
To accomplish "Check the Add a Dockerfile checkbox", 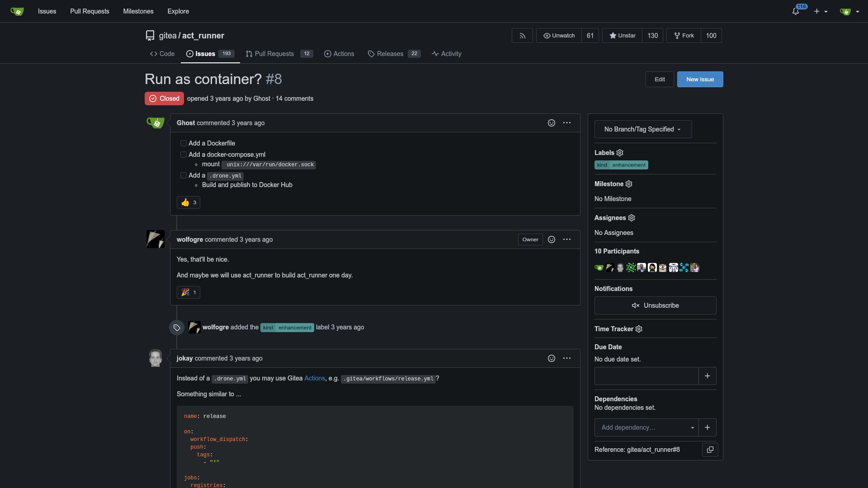I will 184,143.
